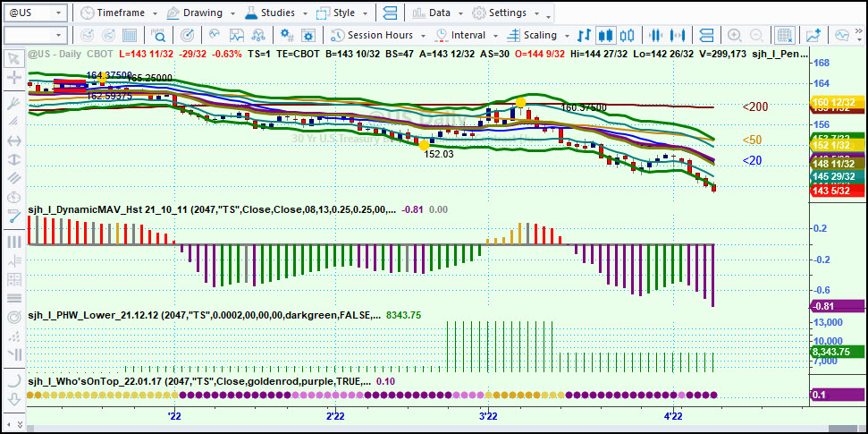868x434 pixels.
Task: Click the <20 moving average label
Action: click(x=753, y=161)
